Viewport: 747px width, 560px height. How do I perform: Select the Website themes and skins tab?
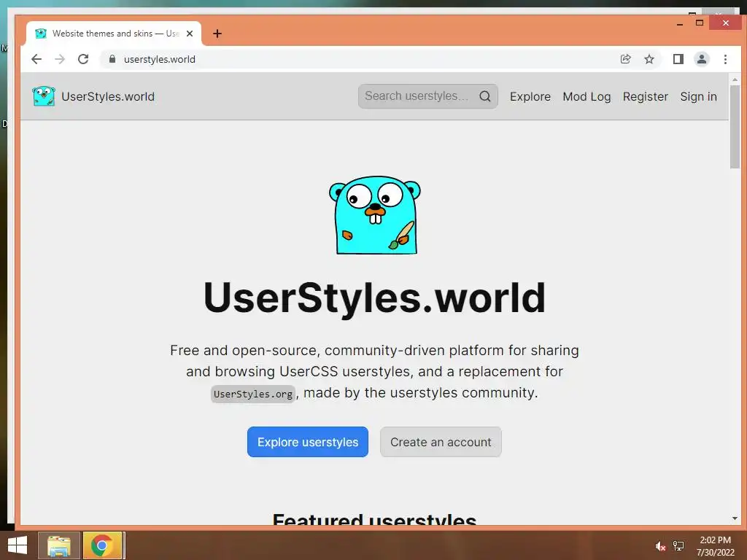114,34
